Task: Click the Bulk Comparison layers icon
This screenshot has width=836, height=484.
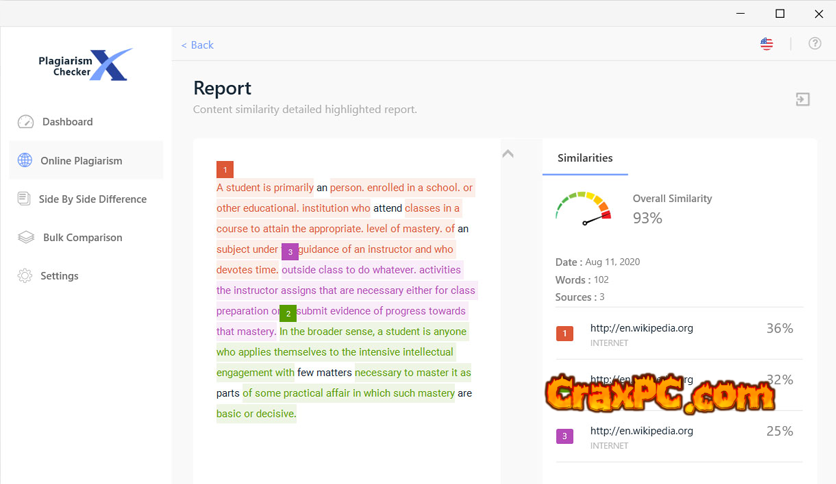Action: coord(26,237)
